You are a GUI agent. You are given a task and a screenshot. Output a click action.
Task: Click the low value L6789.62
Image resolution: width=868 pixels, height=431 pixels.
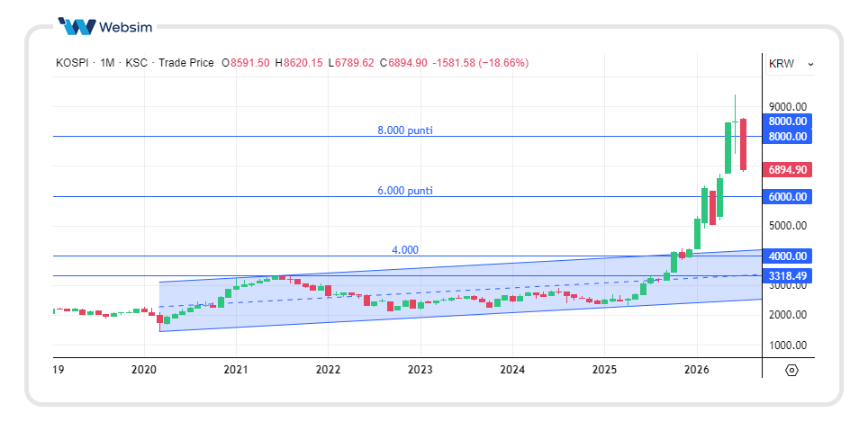coord(351,63)
